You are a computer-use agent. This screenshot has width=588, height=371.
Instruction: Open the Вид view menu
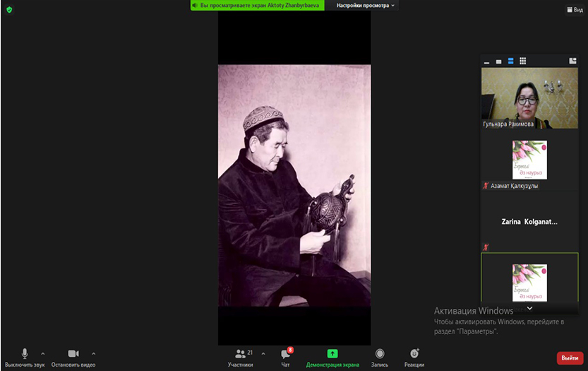pyautogui.click(x=574, y=9)
